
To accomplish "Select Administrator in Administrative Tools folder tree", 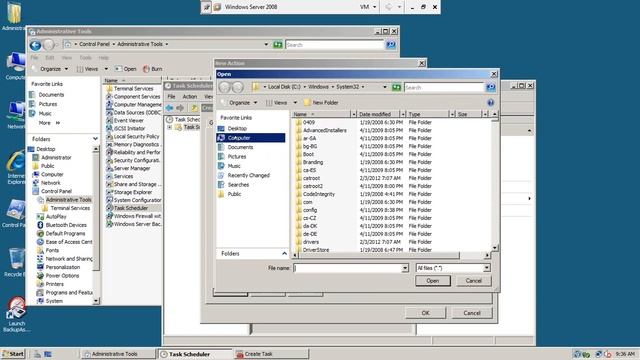I will 56,158.
